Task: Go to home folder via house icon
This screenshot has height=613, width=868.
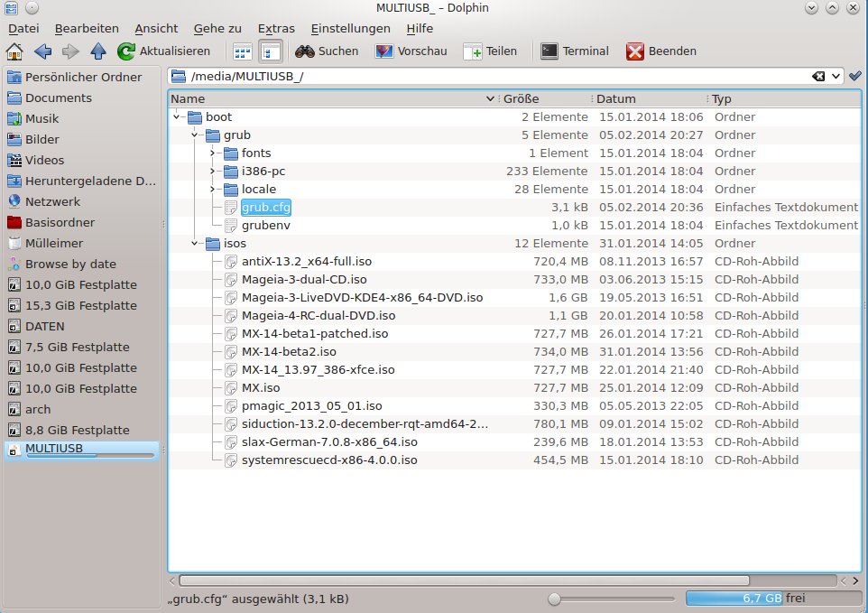Action: click(x=14, y=51)
